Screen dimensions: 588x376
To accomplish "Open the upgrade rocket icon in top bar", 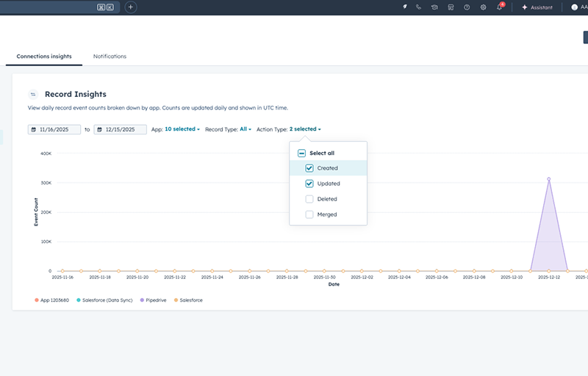I will coord(405,7).
